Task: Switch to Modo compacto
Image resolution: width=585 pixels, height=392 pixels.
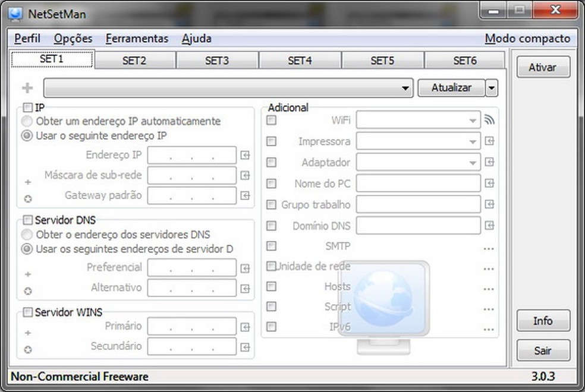Action: pyautogui.click(x=527, y=39)
